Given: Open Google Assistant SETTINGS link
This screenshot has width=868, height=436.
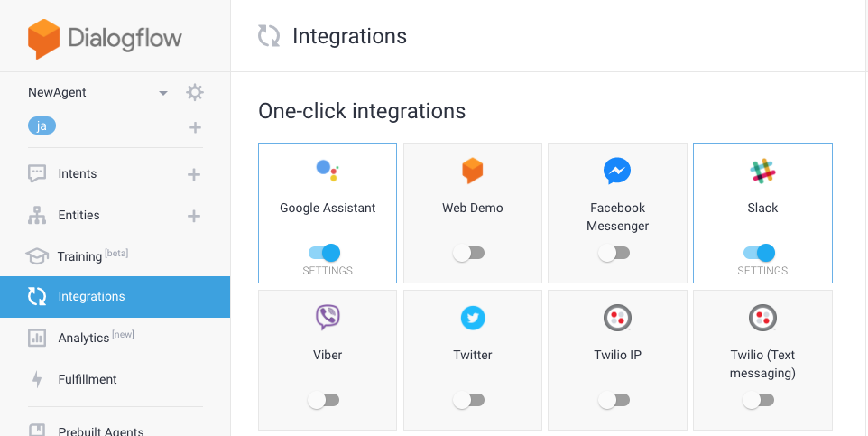Looking at the screenshot, I should [x=328, y=271].
